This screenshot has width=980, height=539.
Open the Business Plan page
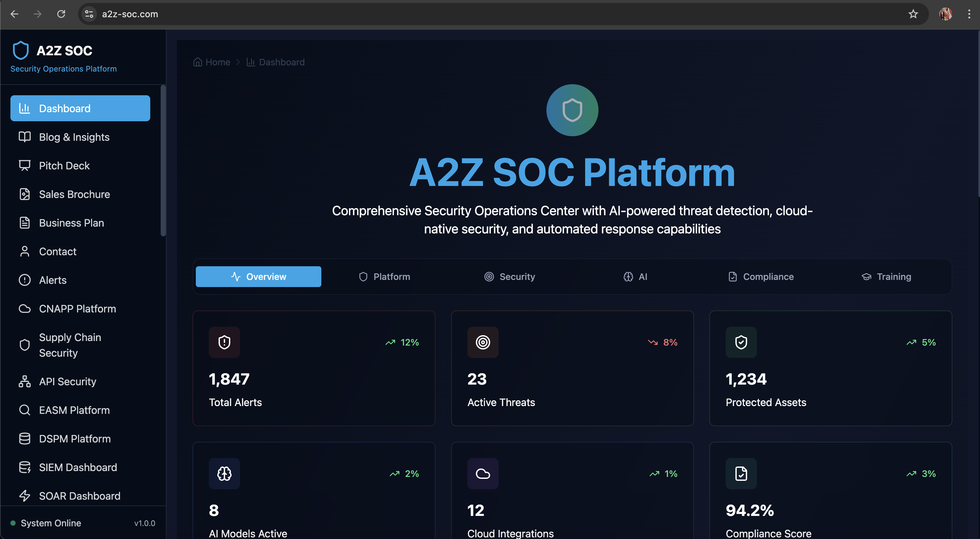[80, 223]
